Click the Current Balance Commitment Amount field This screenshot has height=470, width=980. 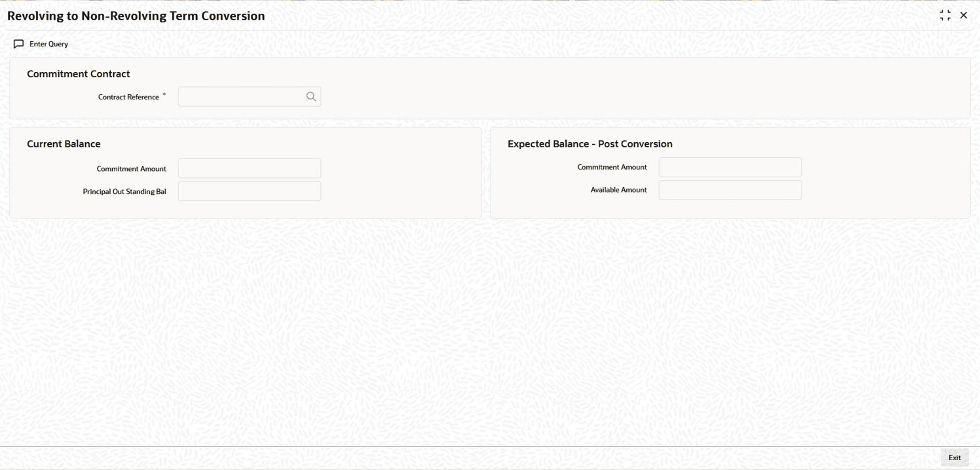[x=250, y=168]
